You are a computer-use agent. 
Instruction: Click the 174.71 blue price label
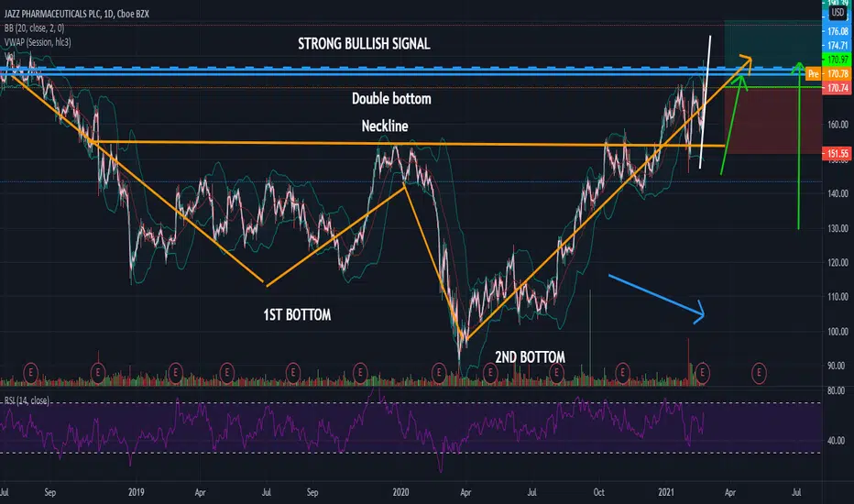[838, 45]
